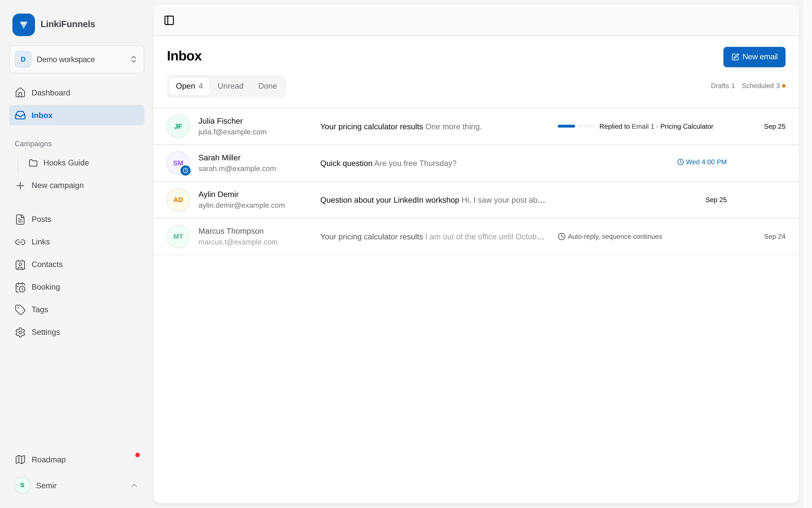
Task: Compose with the New email button
Action: 754,57
